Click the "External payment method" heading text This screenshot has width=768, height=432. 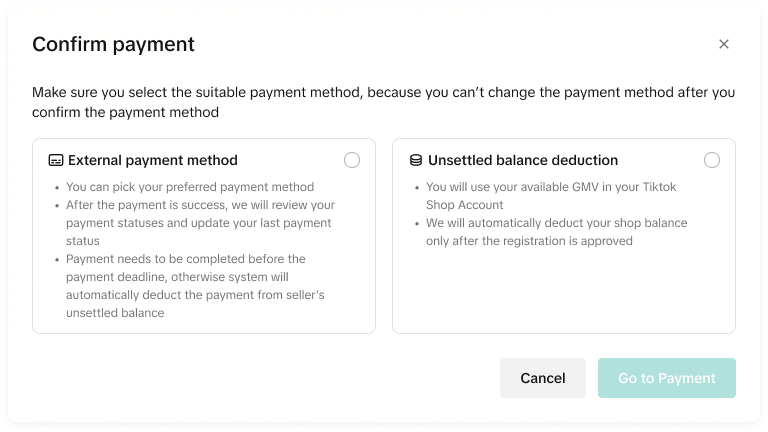click(x=152, y=160)
